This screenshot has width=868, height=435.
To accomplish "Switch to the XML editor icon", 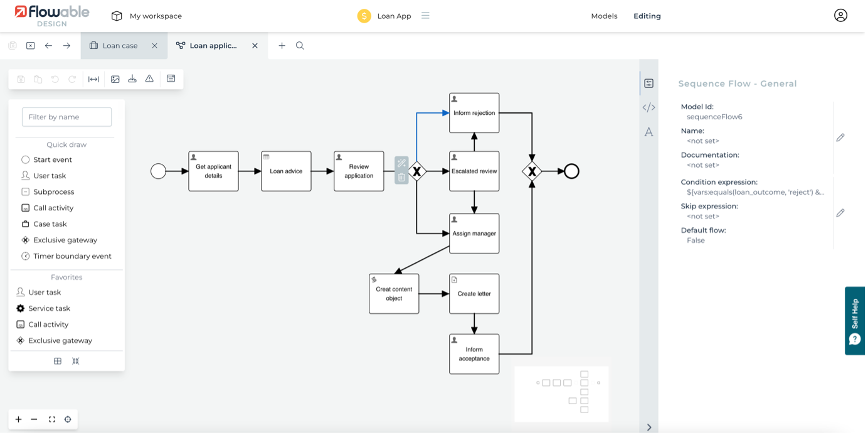I will [x=649, y=107].
